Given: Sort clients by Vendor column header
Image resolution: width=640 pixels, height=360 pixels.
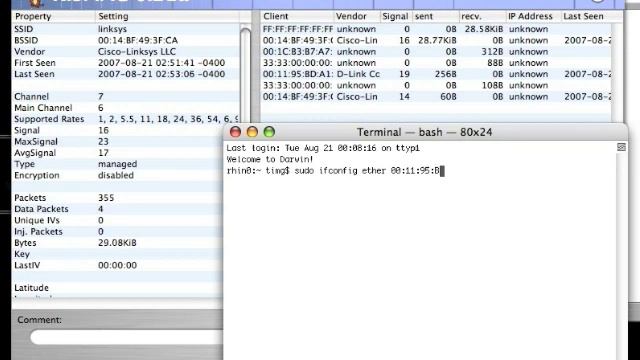Looking at the screenshot, I should point(356,16).
